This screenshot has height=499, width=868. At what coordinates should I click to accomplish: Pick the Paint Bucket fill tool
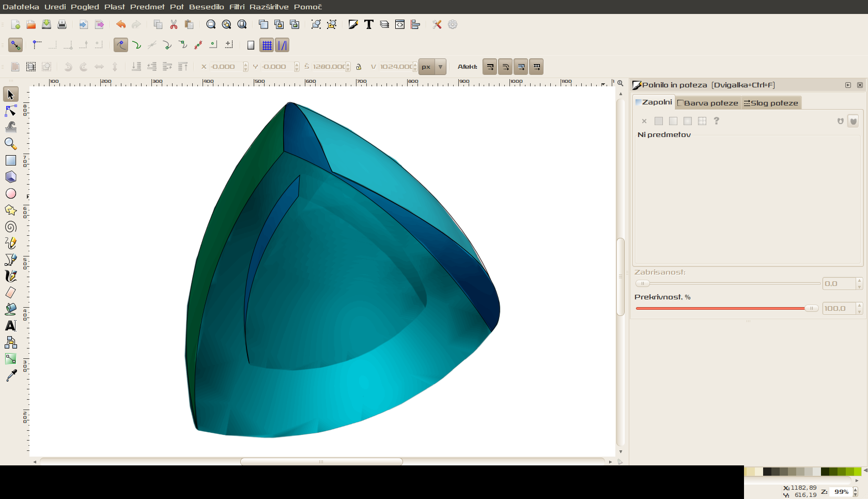[x=11, y=309]
